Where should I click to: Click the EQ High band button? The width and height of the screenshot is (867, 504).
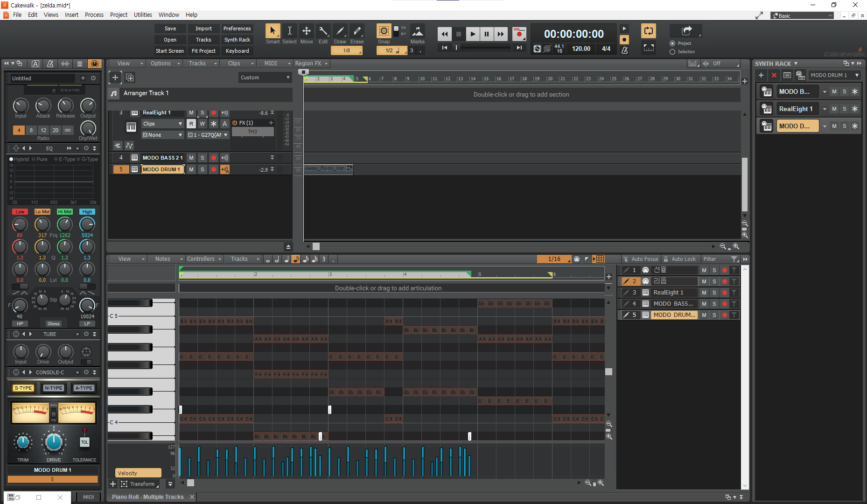coord(87,212)
